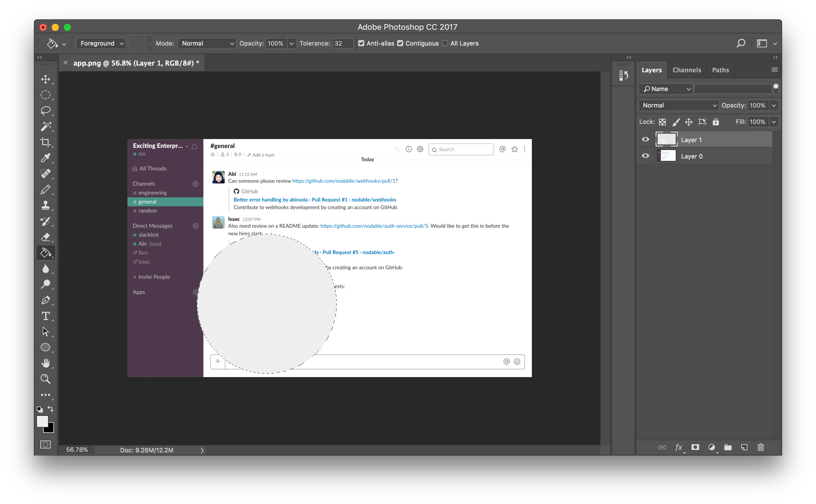
Task: Reset to default foreground and background colors
Action: point(40,409)
